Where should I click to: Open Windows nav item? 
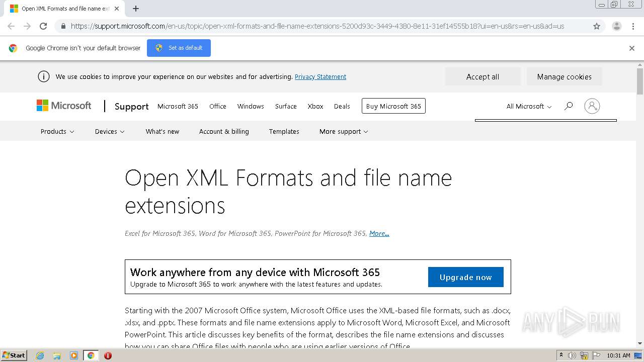(251, 106)
